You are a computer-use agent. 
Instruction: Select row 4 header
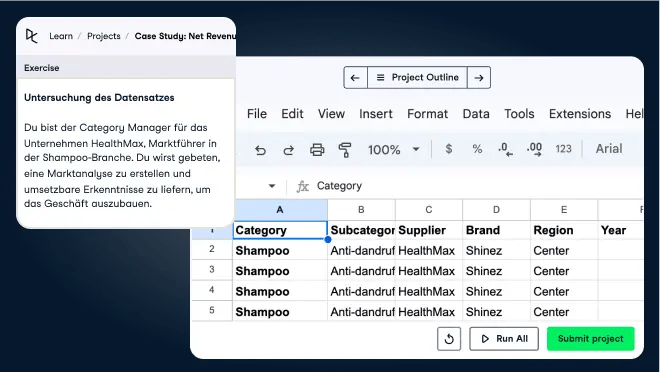click(212, 290)
